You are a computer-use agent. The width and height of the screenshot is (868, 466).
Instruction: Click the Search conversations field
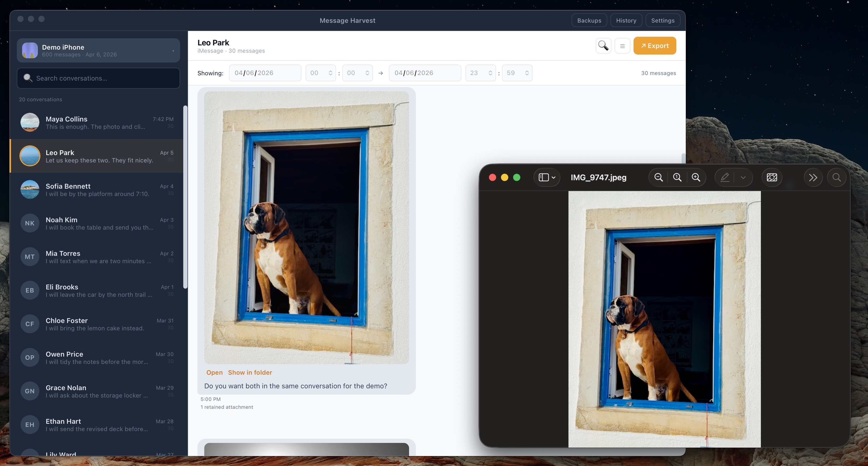pos(98,78)
